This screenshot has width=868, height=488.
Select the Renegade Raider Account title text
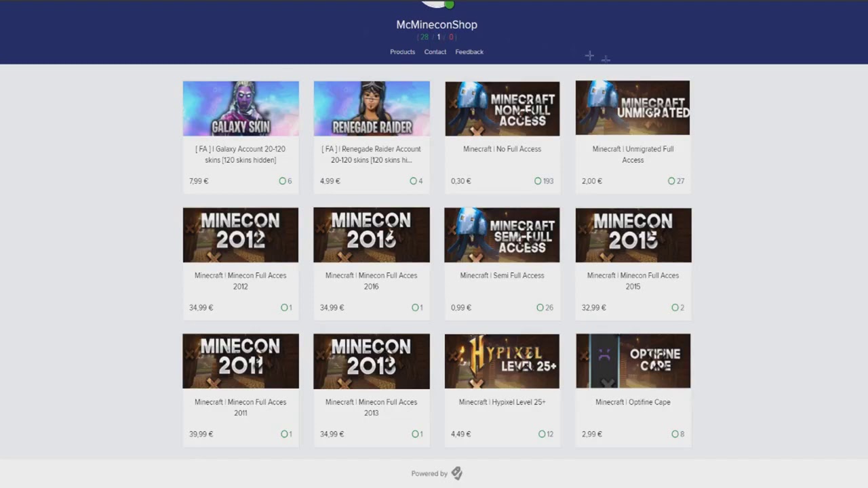[x=372, y=155]
